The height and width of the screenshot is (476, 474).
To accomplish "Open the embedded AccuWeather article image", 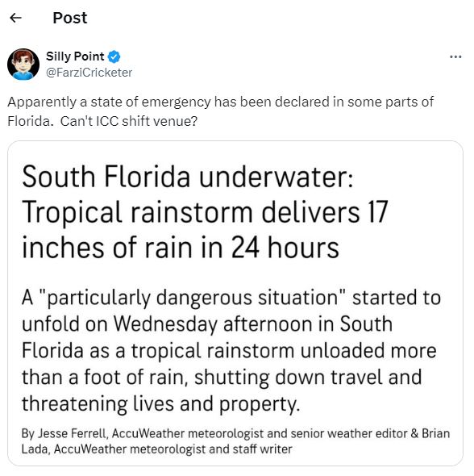I will (235, 303).
